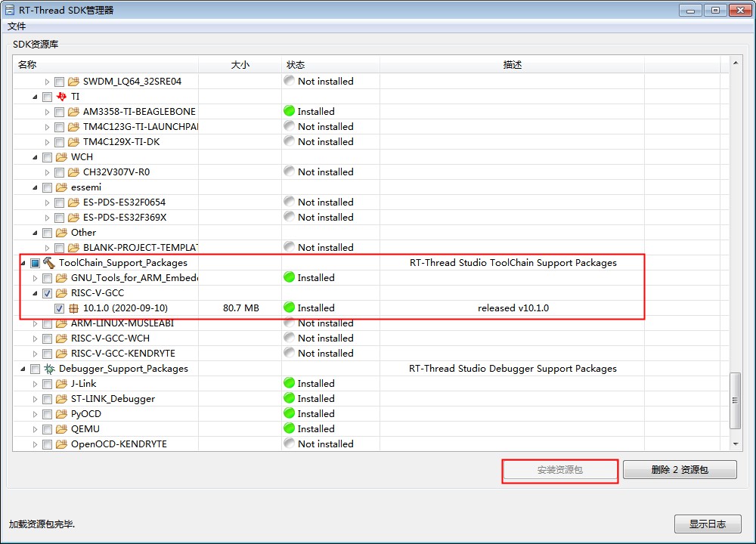Click the RT-Thread Studio Debugger Support Packages description
Image resolution: width=756 pixels, height=544 pixels.
pyautogui.click(x=513, y=369)
